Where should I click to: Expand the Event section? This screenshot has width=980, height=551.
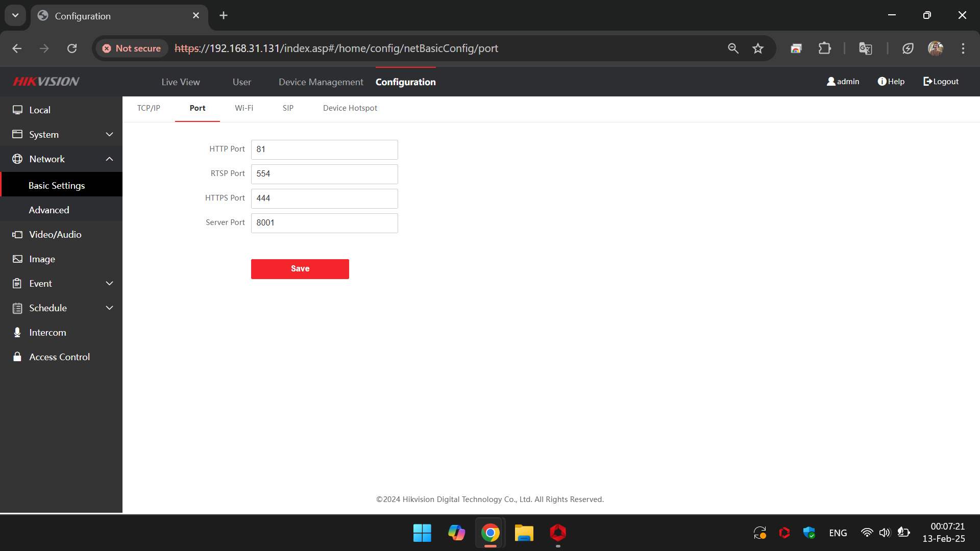tap(109, 283)
